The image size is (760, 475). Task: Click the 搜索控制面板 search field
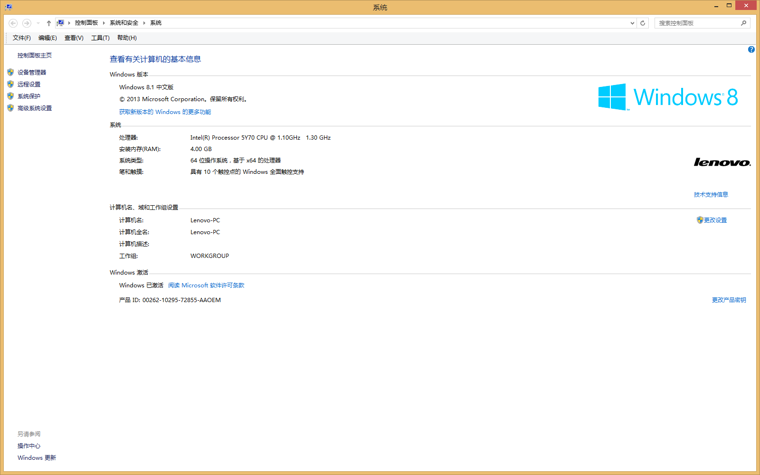coord(697,23)
